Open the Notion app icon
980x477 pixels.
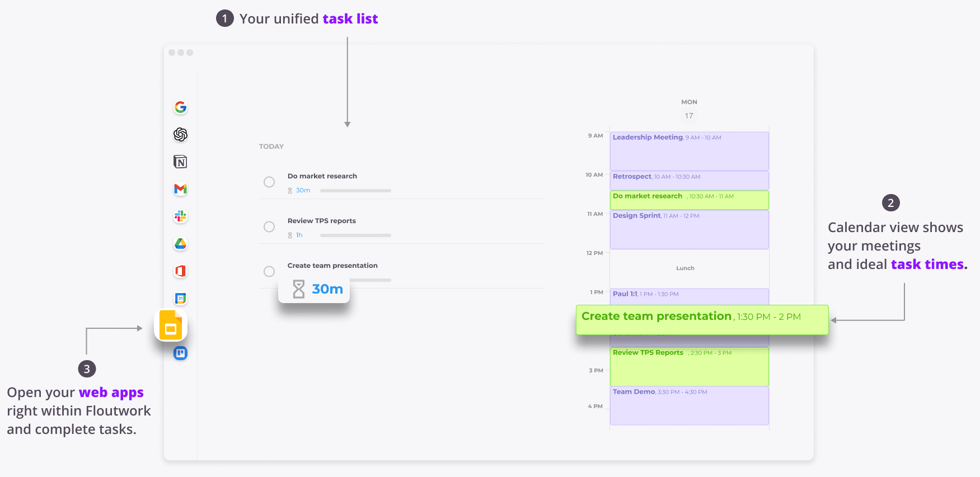(x=180, y=162)
